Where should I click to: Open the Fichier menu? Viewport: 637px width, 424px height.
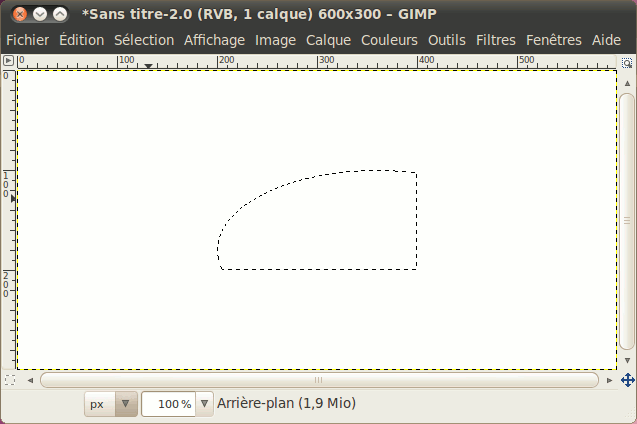click(x=28, y=40)
